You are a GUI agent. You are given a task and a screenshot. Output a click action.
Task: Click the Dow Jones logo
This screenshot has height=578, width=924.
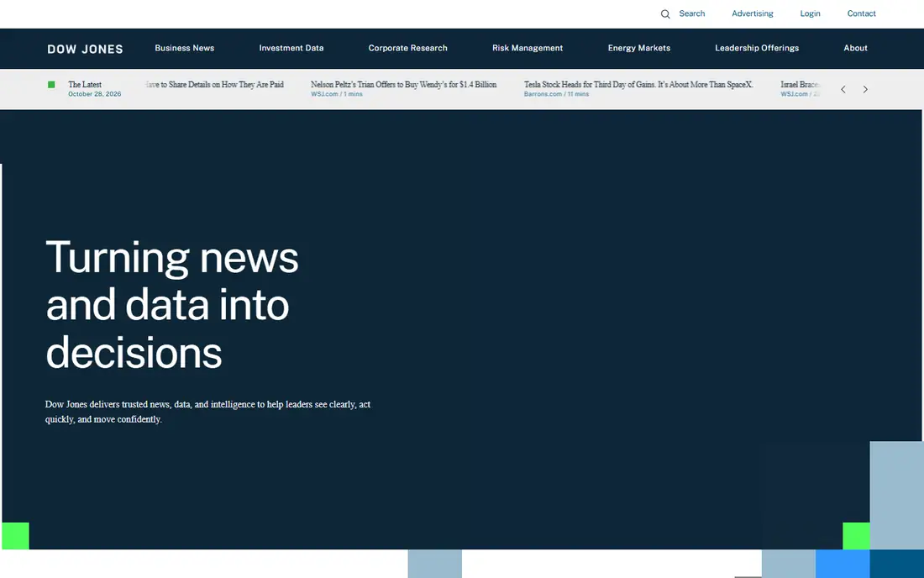coord(85,49)
